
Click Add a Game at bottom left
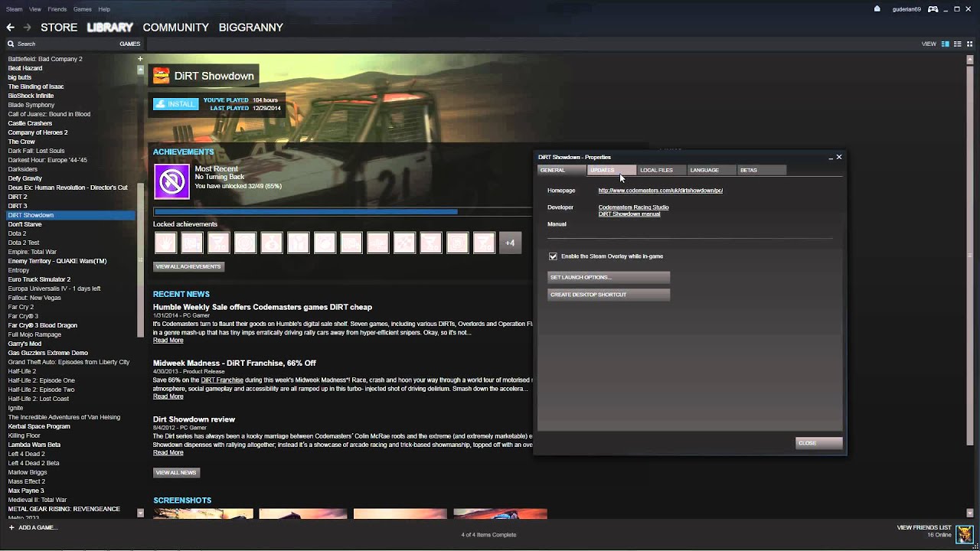(x=38, y=528)
